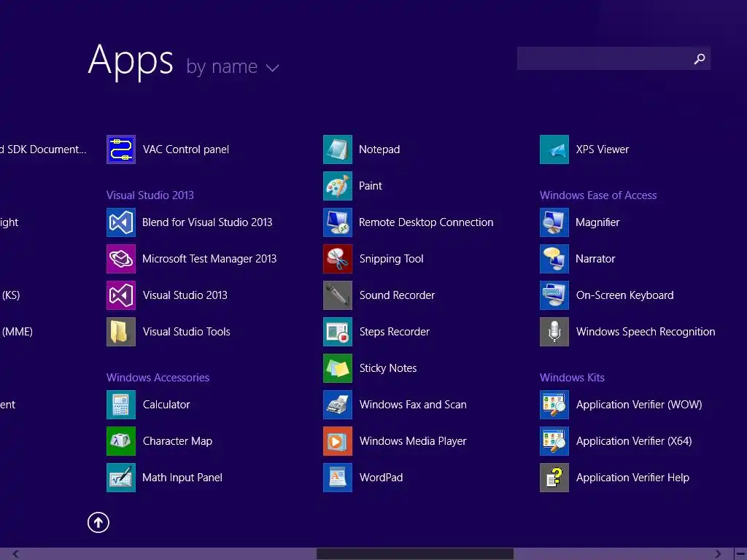Screen dimensions: 747x560
Task: Open the XPS Viewer icon
Action: [x=554, y=149]
